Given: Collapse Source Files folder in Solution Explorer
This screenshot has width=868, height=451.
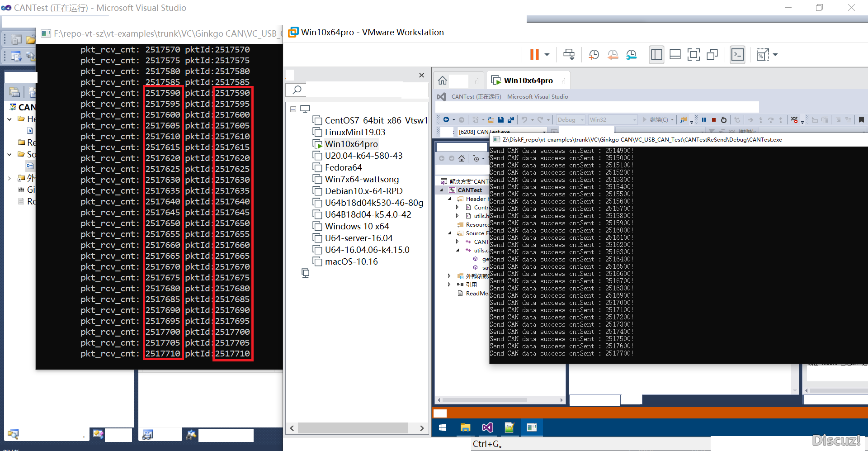Looking at the screenshot, I should [449, 233].
